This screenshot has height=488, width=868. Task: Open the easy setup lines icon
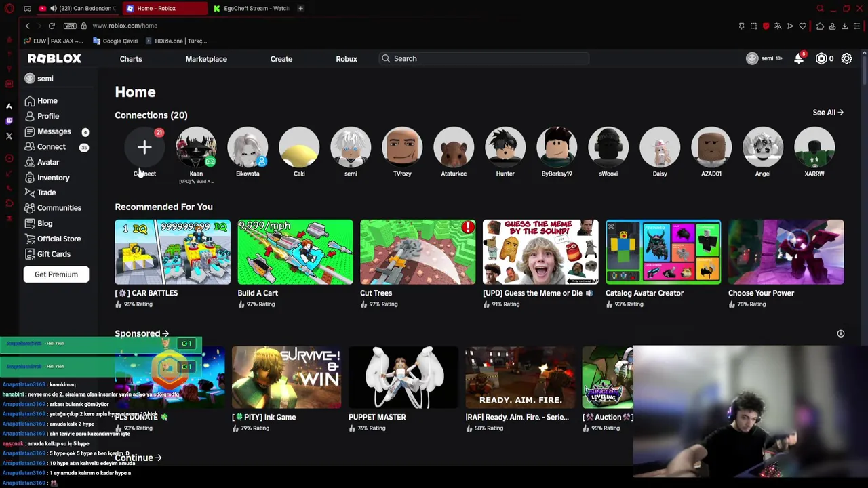(x=857, y=26)
